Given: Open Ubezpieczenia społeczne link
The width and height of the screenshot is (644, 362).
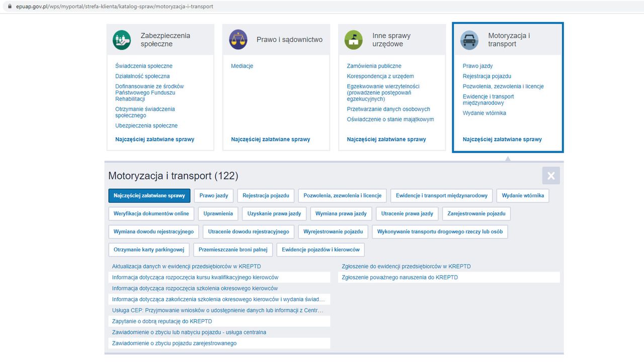Looking at the screenshot, I should (146, 126).
